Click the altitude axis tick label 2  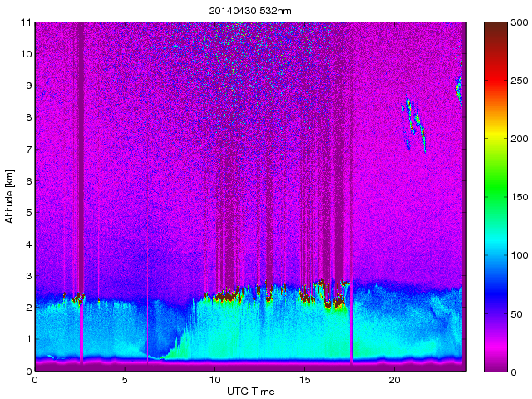[29, 308]
